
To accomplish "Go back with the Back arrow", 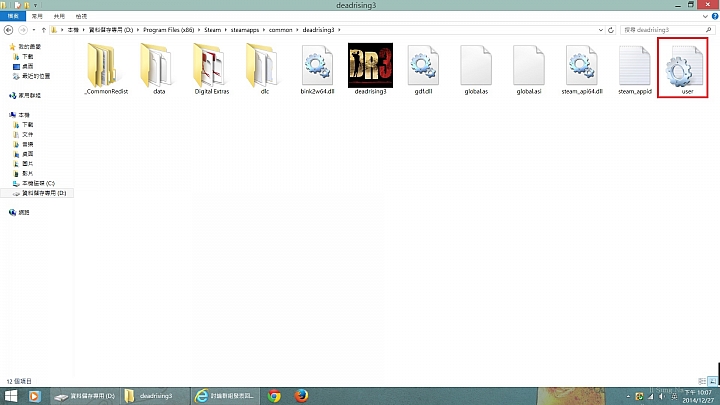I will pos(8,30).
